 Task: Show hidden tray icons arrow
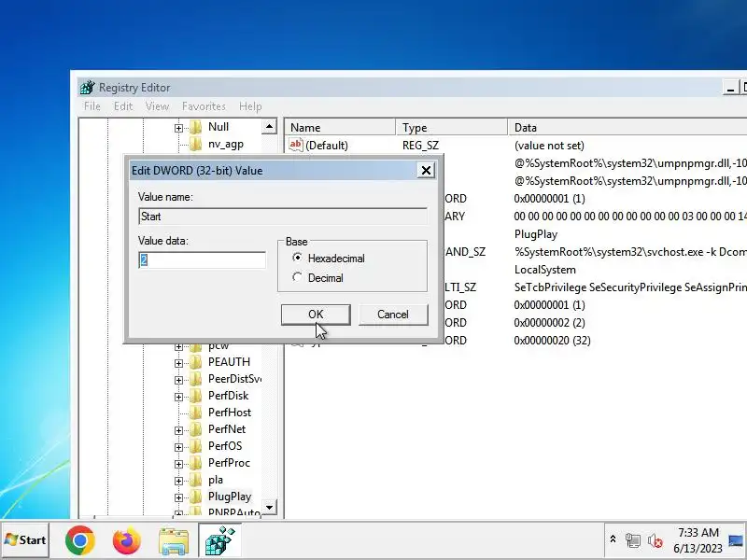(x=613, y=539)
